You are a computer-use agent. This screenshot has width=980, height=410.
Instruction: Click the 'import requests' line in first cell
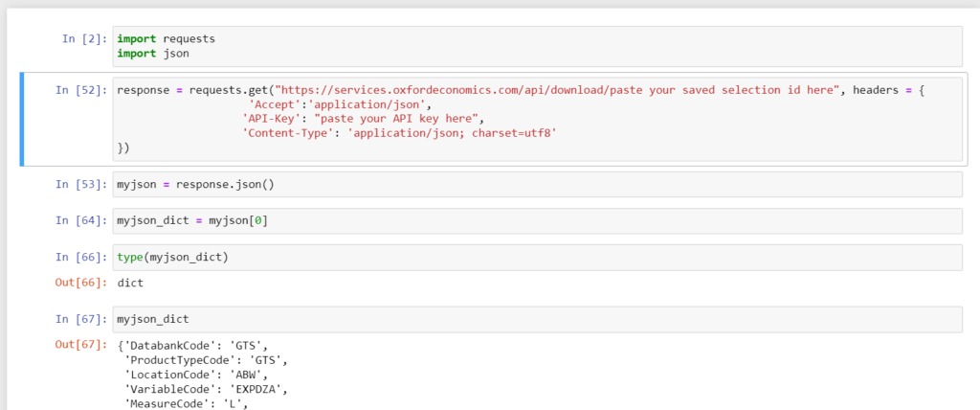click(x=166, y=39)
